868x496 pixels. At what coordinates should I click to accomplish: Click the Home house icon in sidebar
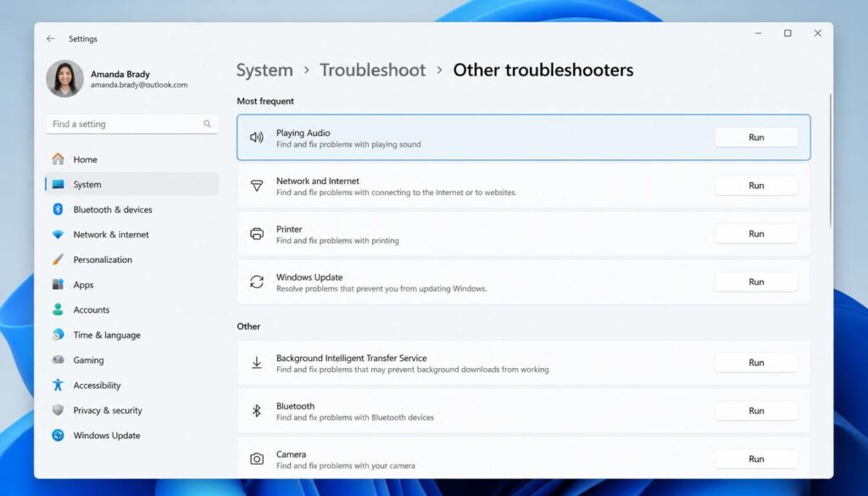pyautogui.click(x=58, y=159)
